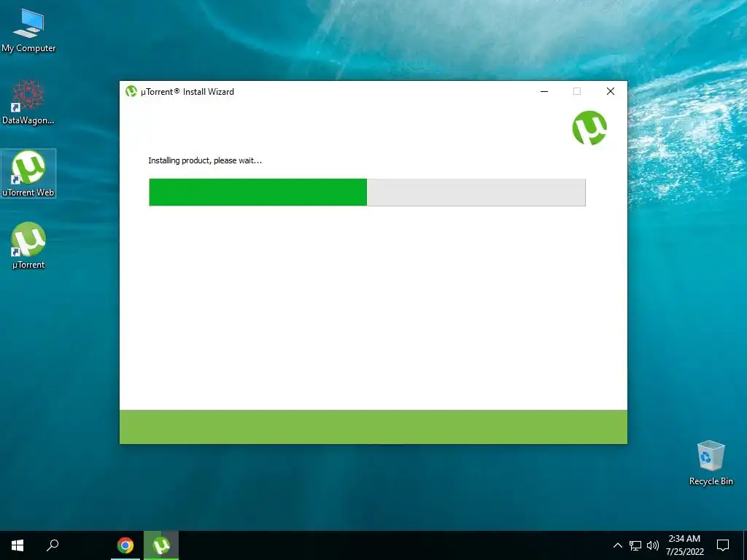This screenshot has width=747, height=560.
Task: Close the µTorrent Install Wizard window
Action: click(x=611, y=91)
